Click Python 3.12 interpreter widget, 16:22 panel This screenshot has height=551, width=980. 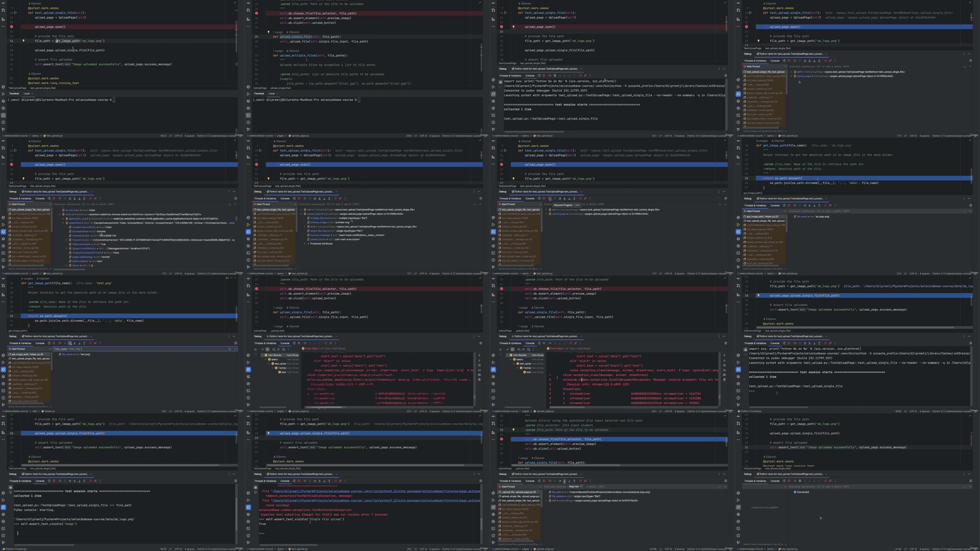(x=217, y=136)
